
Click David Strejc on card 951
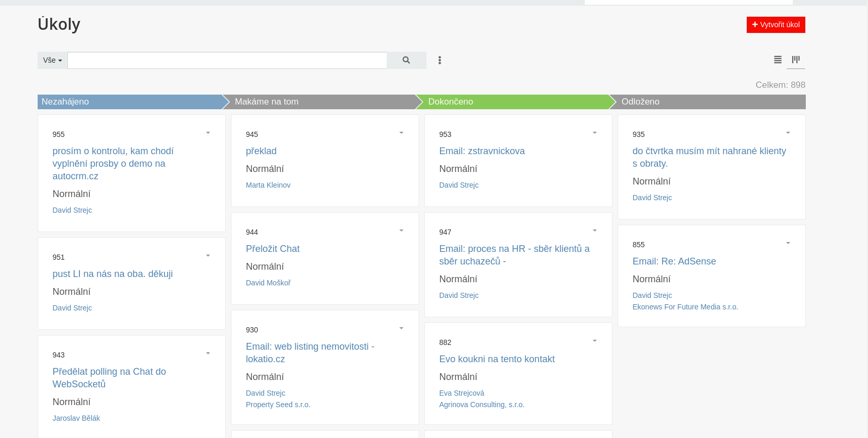[x=72, y=308]
